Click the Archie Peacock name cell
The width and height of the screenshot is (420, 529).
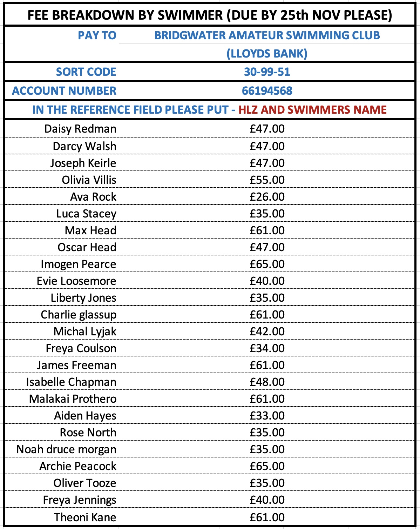[78, 466]
